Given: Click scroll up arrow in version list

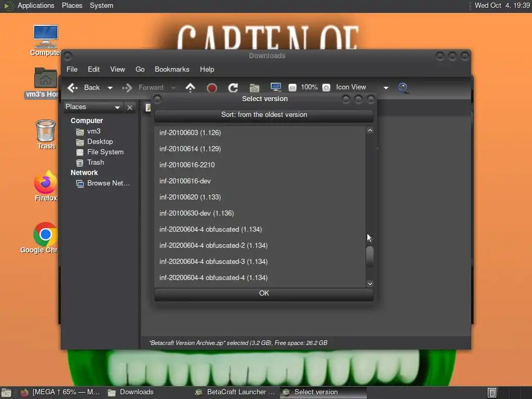Looking at the screenshot, I should (x=370, y=130).
